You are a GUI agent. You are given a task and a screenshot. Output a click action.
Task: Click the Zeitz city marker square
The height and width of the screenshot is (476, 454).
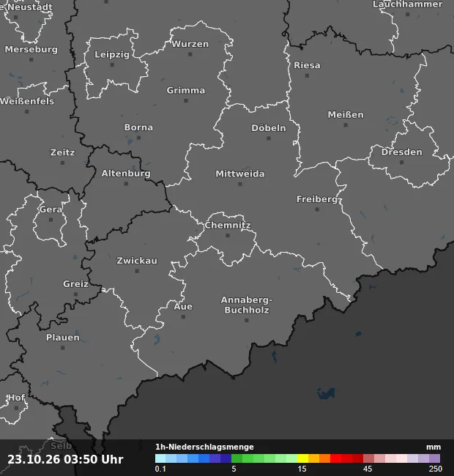(x=62, y=163)
